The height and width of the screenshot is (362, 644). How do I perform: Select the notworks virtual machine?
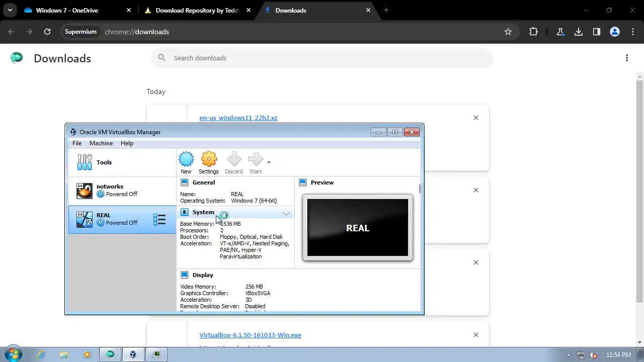coord(122,191)
